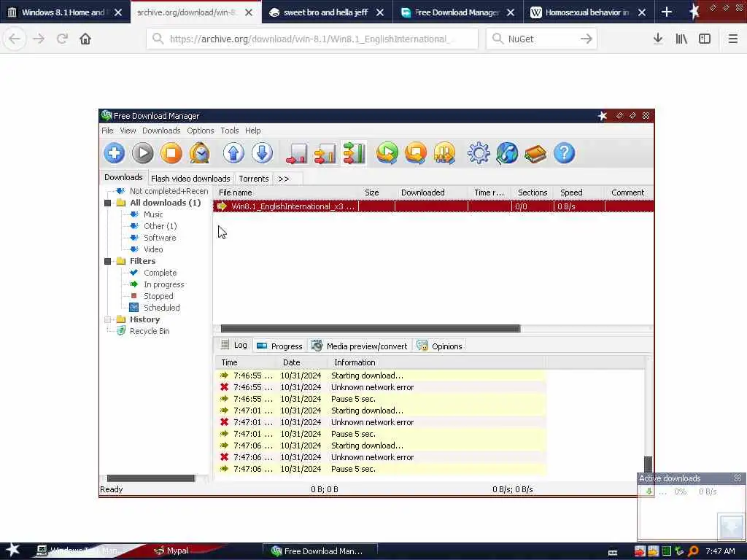Image resolution: width=747 pixels, height=560 pixels.
Task: Open Media preview/convert tab
Action: (x=360, y=346)
